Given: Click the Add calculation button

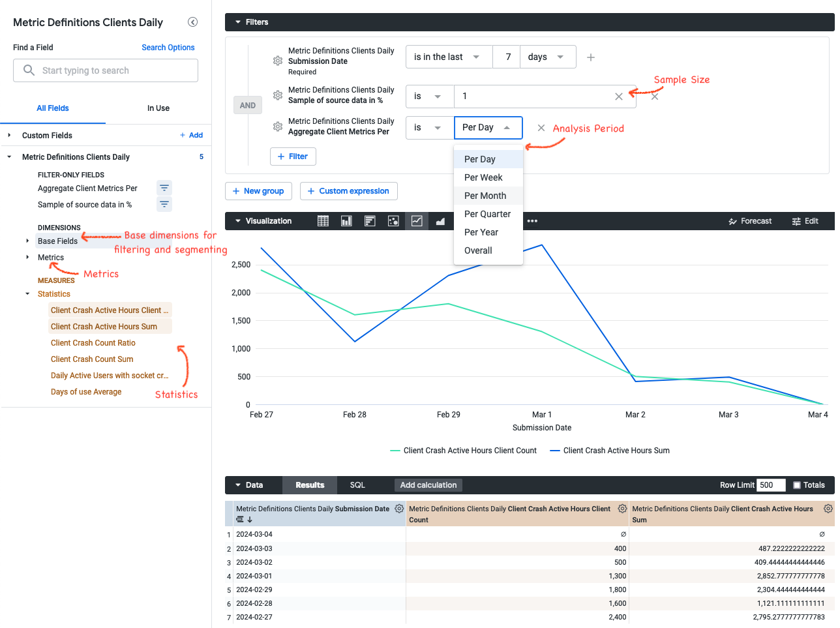Looking at the screenshot, I should click(428, 485).
